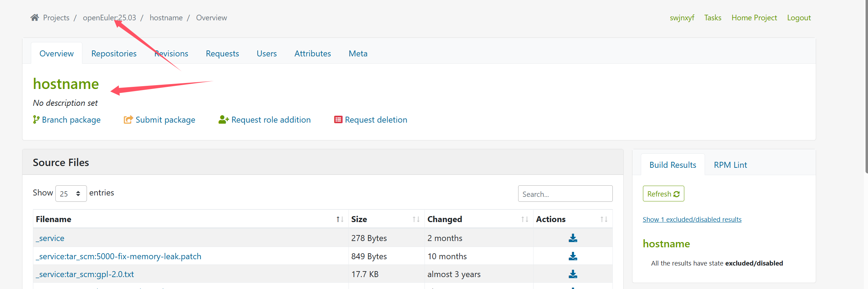This screenshot has width=868, height=289.
Task: Click the Request role addition user icon
Action: coord(223,120)
